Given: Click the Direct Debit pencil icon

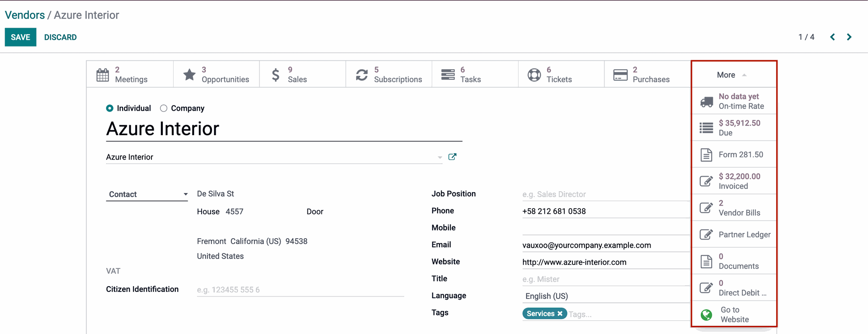Looking at the screenshot, I should [707, 288].
